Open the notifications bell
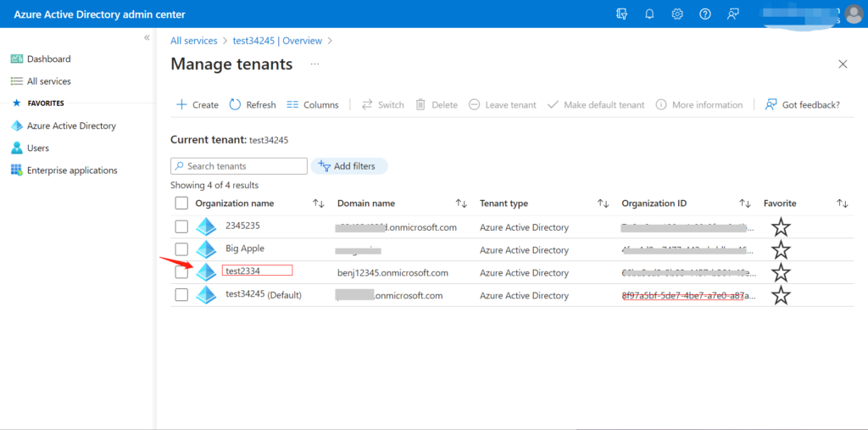868x430 pixels. click(x=649, y=14)
